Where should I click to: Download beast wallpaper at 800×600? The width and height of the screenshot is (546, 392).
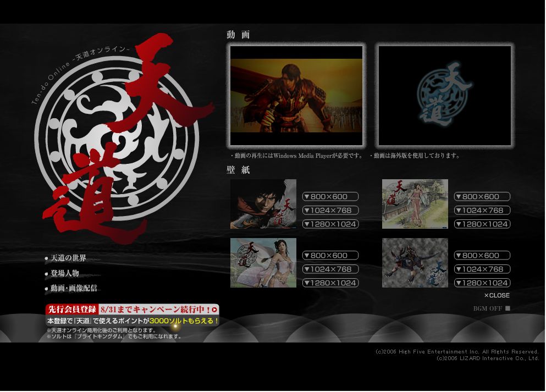[482, 256]
